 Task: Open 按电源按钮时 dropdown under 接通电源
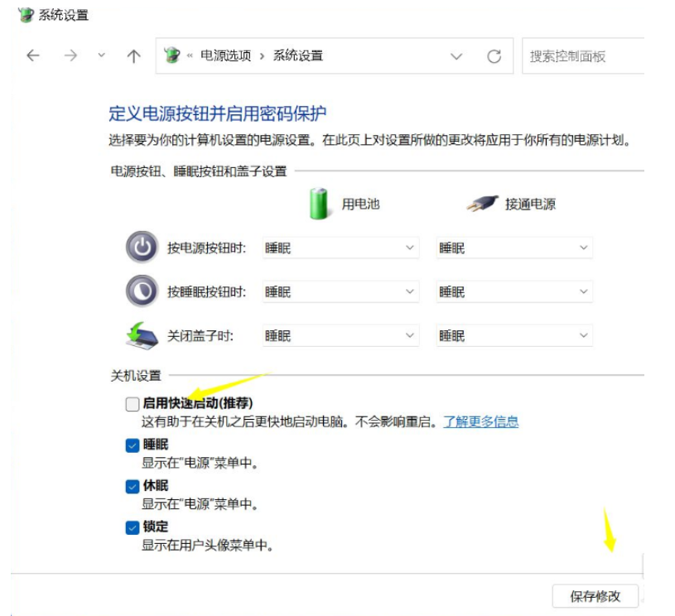pos(514,248)
